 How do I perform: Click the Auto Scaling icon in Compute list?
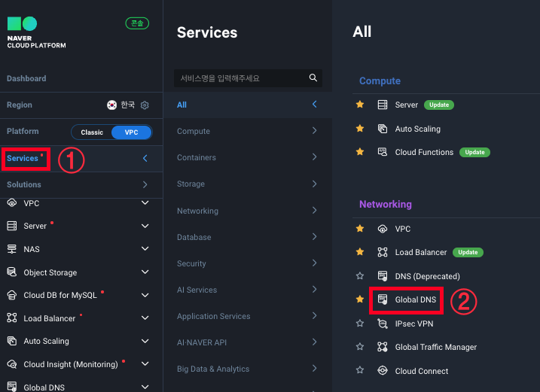(383, 129)
